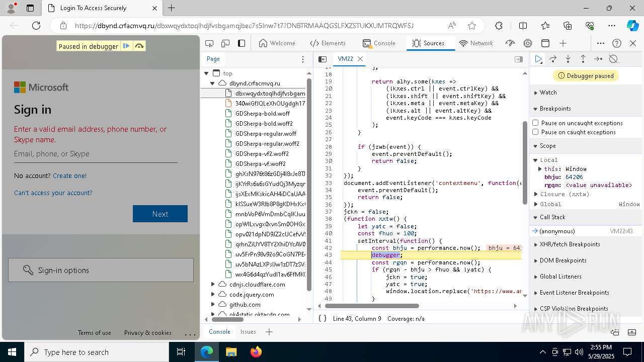
Task: Open the Application tool icon
Action: pyautogui.click(x=545, y=43)
